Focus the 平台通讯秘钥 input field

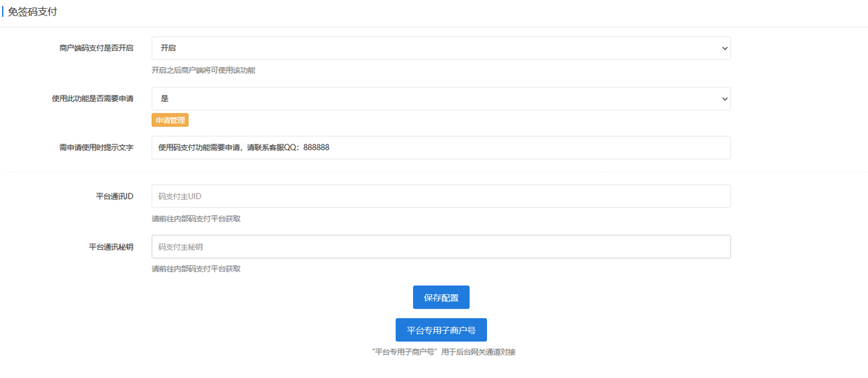tap(441, 247)
